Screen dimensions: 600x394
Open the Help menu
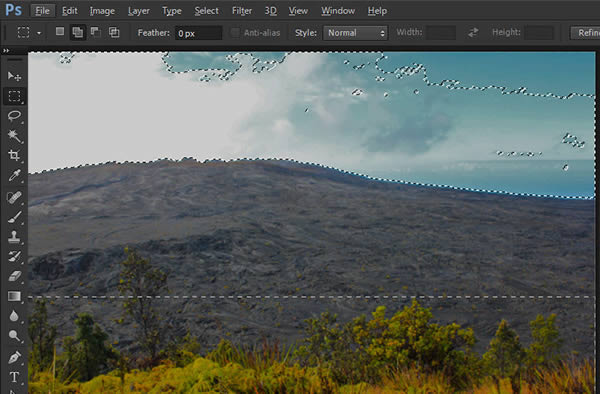click(377, 11)
